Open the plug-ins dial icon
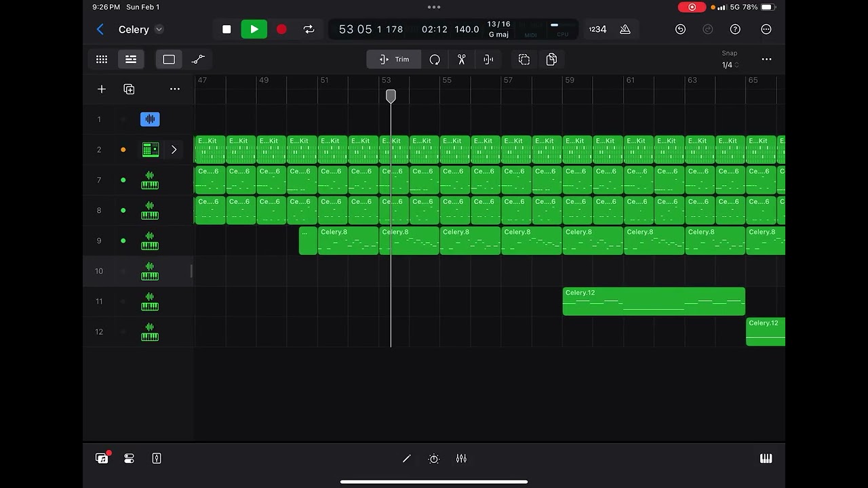 [434, 459]
